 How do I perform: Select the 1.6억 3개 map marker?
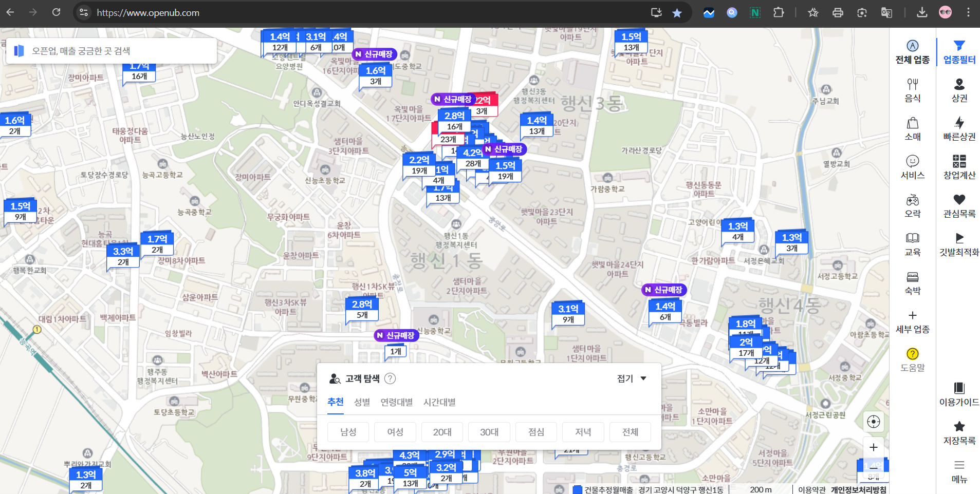tap(375, 75)
